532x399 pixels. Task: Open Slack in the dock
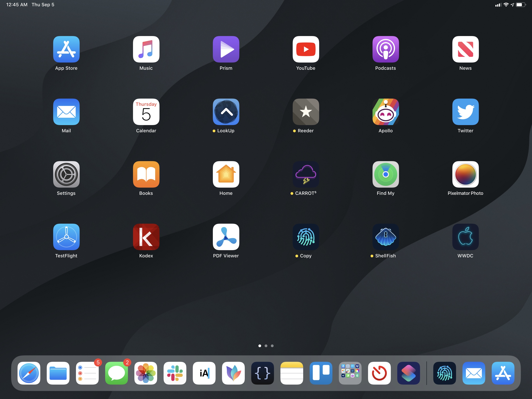tap(175, 373)
